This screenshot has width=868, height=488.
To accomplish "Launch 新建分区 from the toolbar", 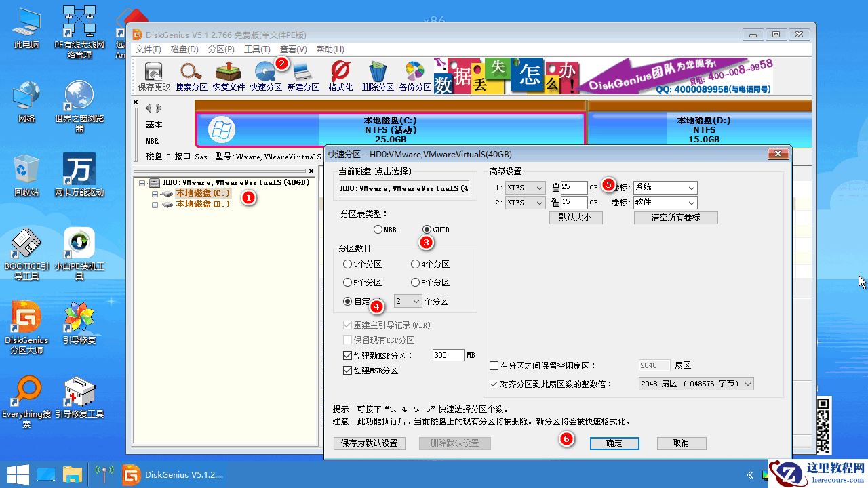I will click(x=303, y=75).
